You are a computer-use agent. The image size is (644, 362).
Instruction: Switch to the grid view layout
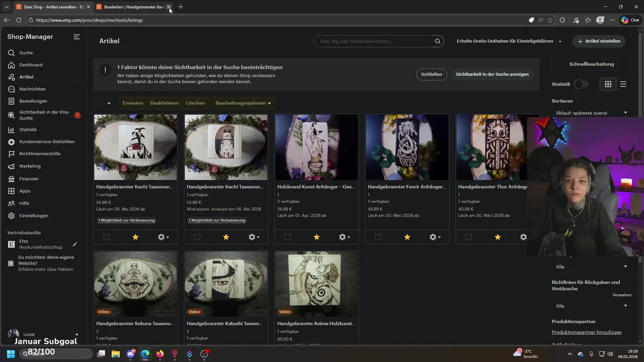(608, 84)
